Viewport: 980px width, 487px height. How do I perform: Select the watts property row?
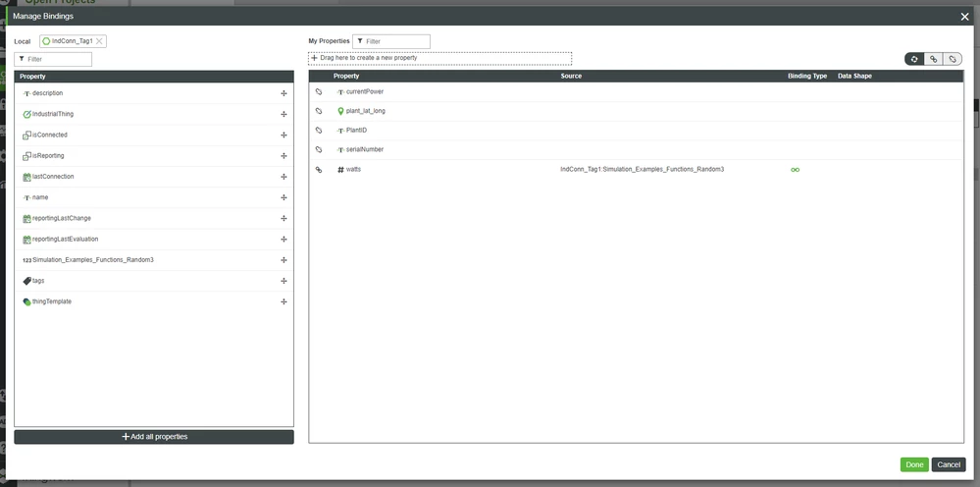pos(637,170)
